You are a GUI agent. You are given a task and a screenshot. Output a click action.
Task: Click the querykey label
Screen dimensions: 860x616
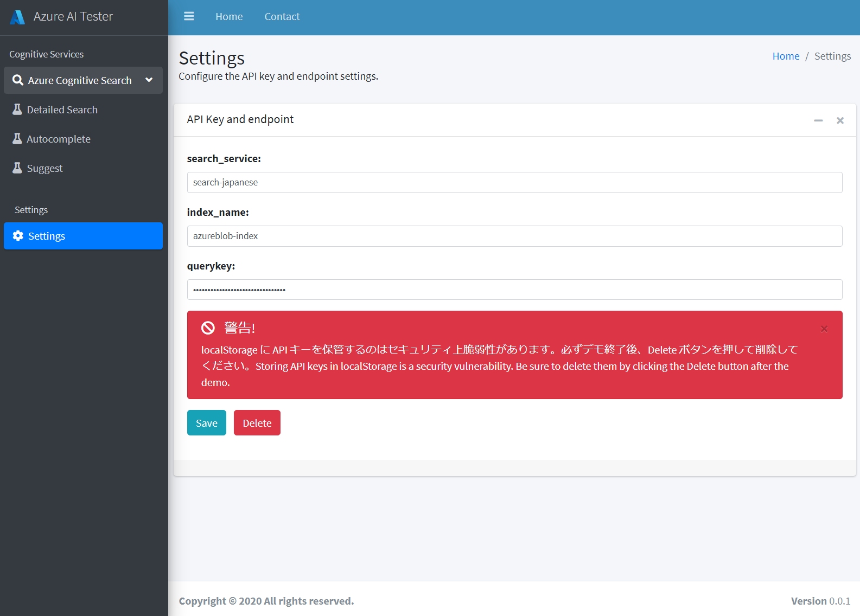click(211, 266)
